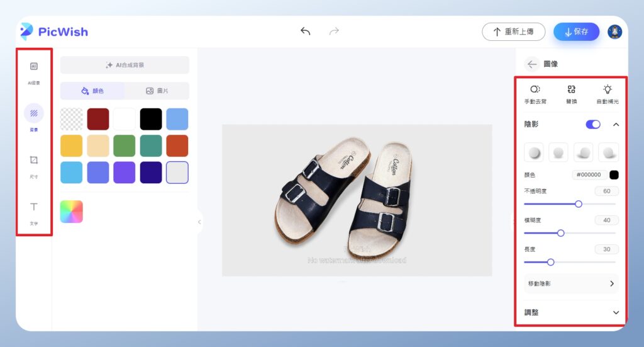
Task: Collapse the 陰影 section chevron
Action: coord(616,125)
